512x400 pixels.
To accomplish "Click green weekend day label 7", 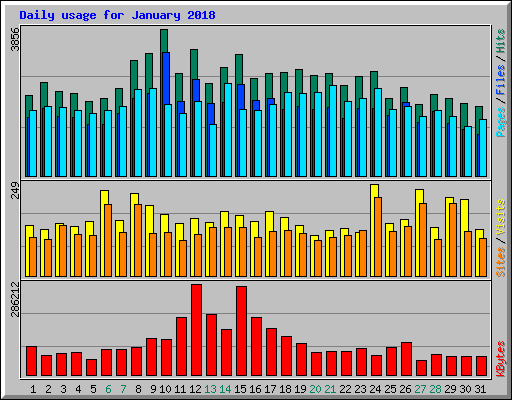I will click(x=123, y=389).
